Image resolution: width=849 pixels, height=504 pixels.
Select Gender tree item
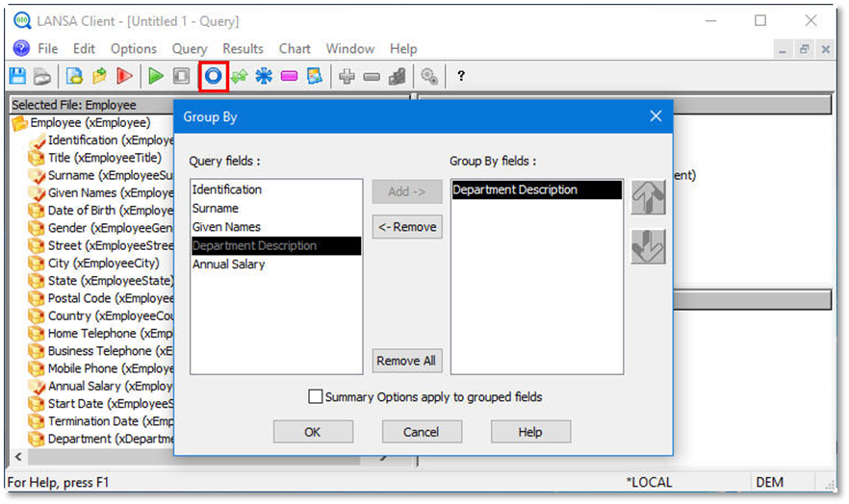point(111,228)
